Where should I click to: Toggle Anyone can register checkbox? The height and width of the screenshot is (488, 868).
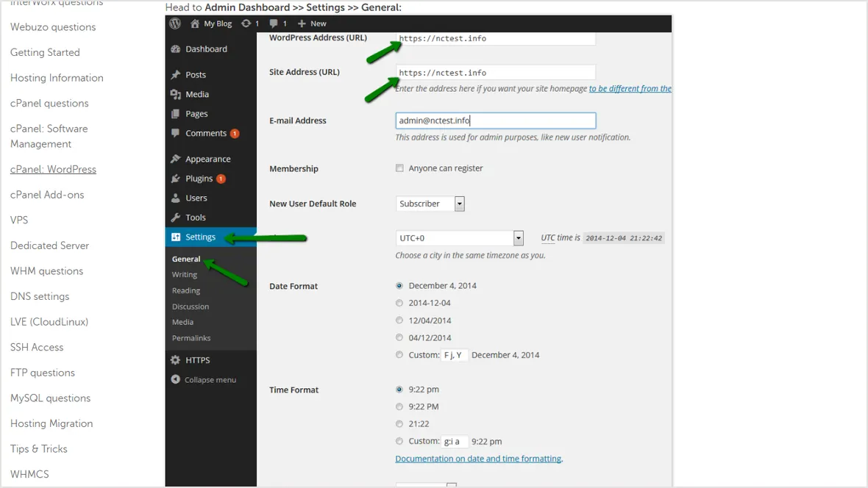[399, 168]
